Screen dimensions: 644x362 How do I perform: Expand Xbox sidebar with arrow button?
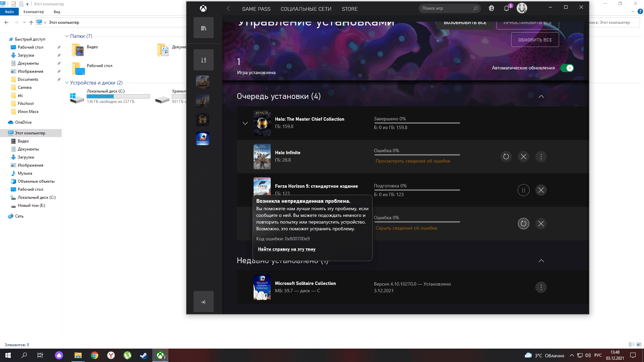(x=204, y=302)
